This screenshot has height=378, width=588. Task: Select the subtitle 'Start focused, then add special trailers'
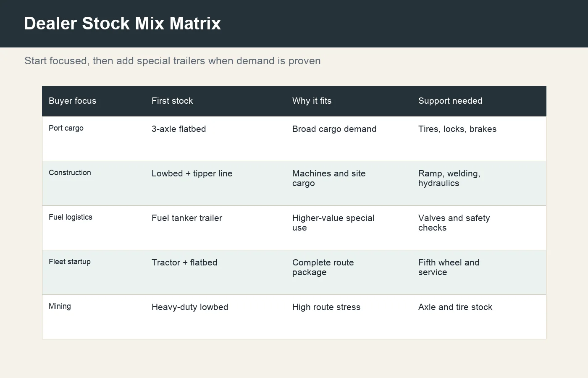point(115,61)
